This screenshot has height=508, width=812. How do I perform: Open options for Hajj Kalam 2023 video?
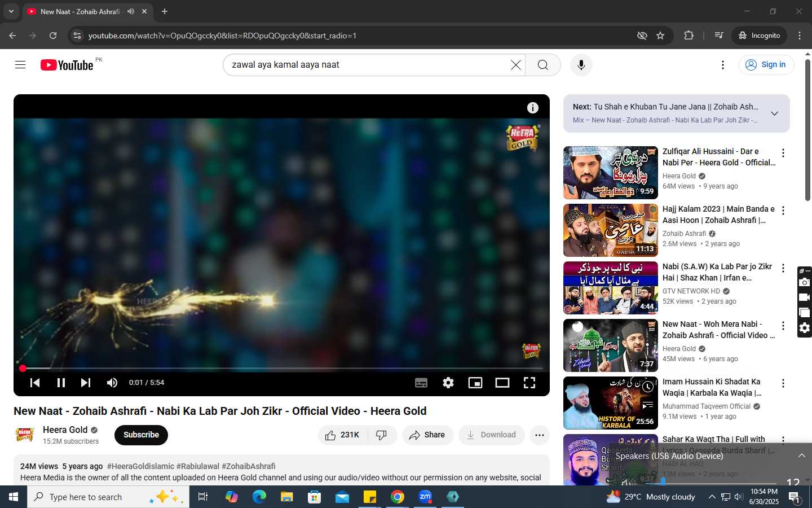[783, 211]
